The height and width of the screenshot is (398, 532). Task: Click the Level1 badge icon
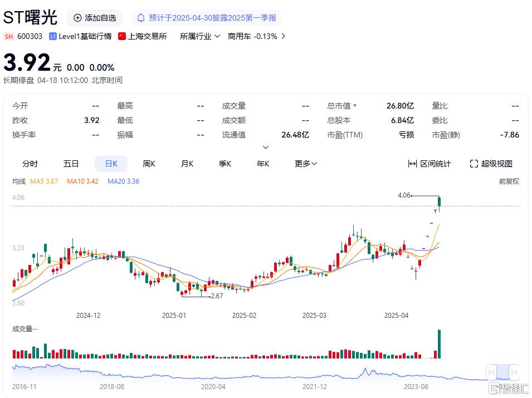[52, 36]
